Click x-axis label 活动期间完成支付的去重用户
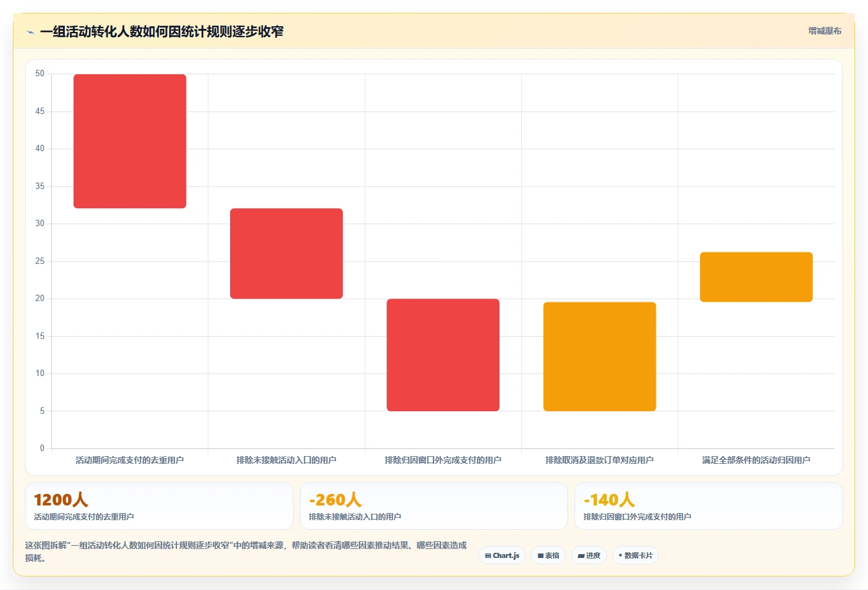868x590 pixels. (x=130, y=460)
